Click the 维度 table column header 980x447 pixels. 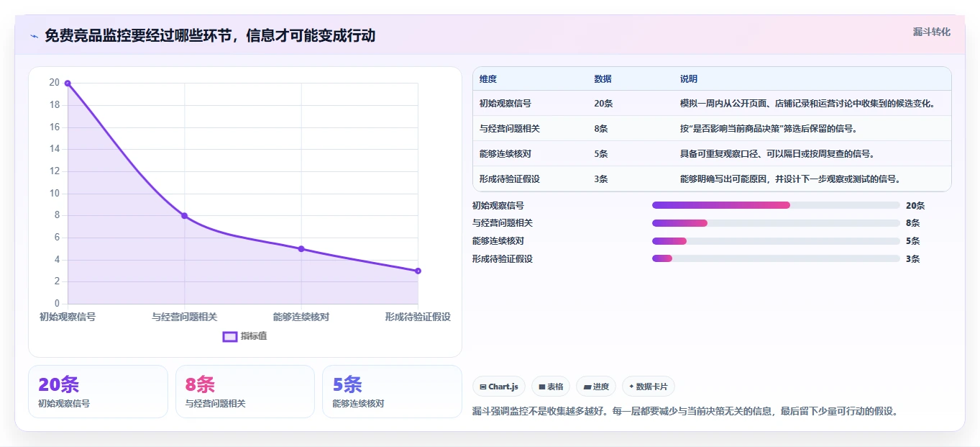tap(488, 79)
